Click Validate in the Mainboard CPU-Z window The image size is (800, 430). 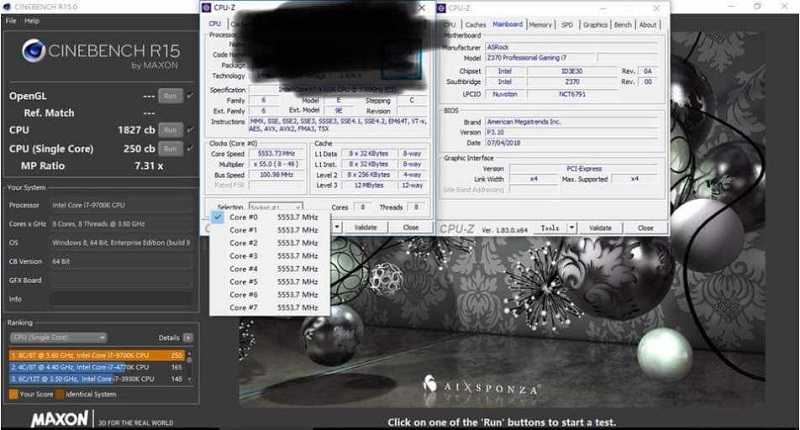pos(599,227)
